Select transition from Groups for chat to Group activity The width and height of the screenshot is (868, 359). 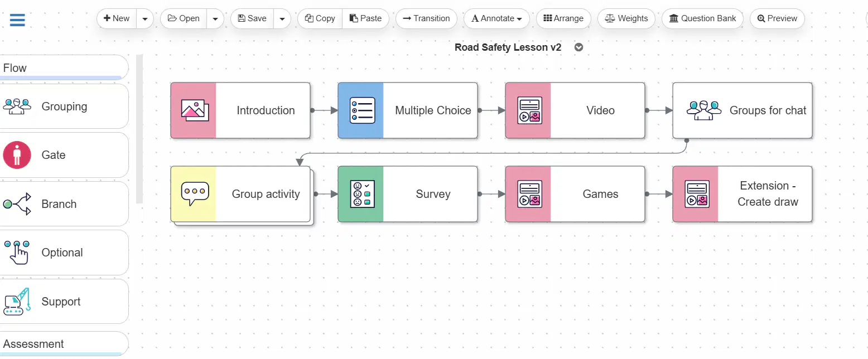click(493, 152)
